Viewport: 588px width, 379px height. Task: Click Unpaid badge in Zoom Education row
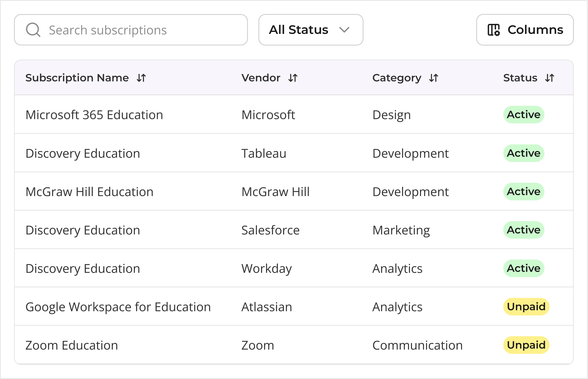coord(527,345)
